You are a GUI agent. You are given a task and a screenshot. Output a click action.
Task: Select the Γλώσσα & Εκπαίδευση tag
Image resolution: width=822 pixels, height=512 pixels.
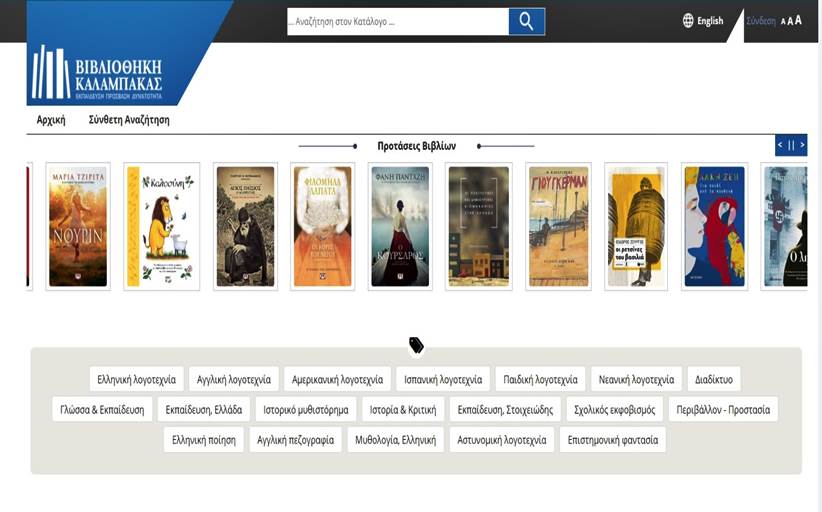[x=102, y=409]
